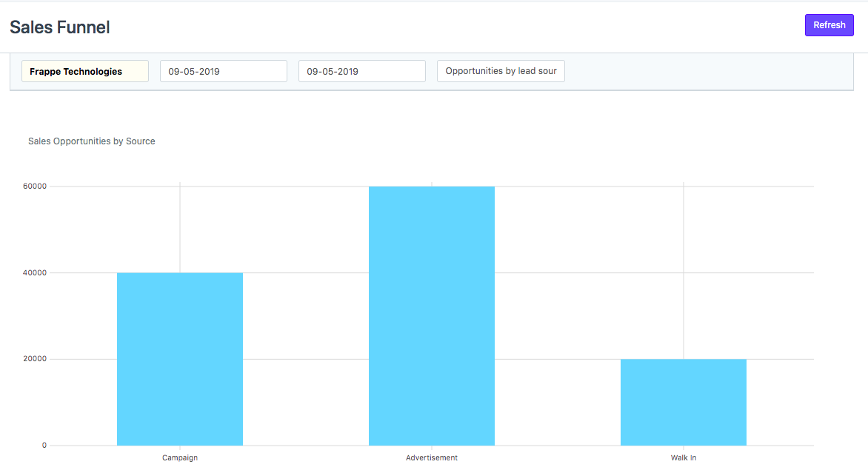Select the Campaign bar in the chart

point(180,359)
